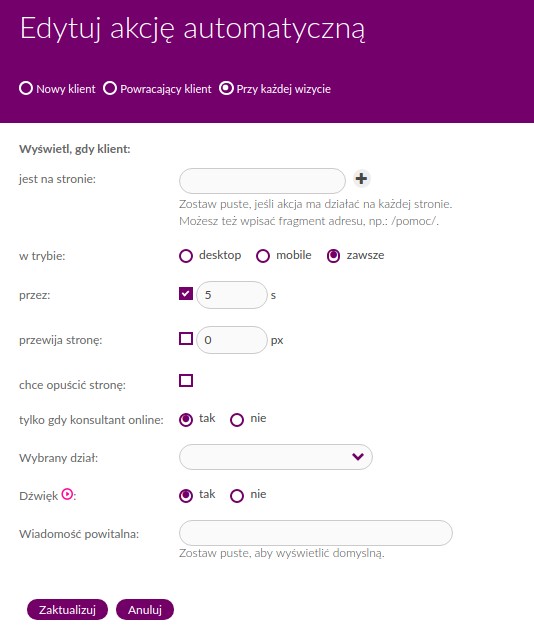Choose Przy każdej wizycie option
This screenshot has height=630, width=534.
[x=226, y=88]
